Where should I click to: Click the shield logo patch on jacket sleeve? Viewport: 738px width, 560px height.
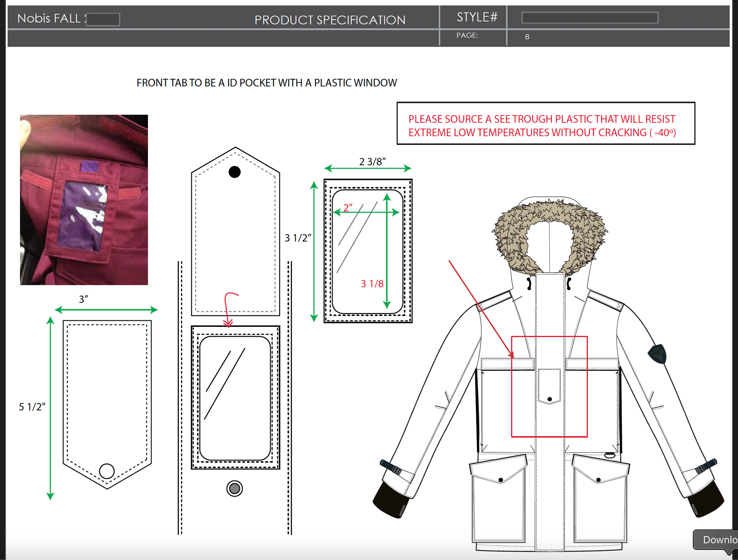click(x=657, y=354)
